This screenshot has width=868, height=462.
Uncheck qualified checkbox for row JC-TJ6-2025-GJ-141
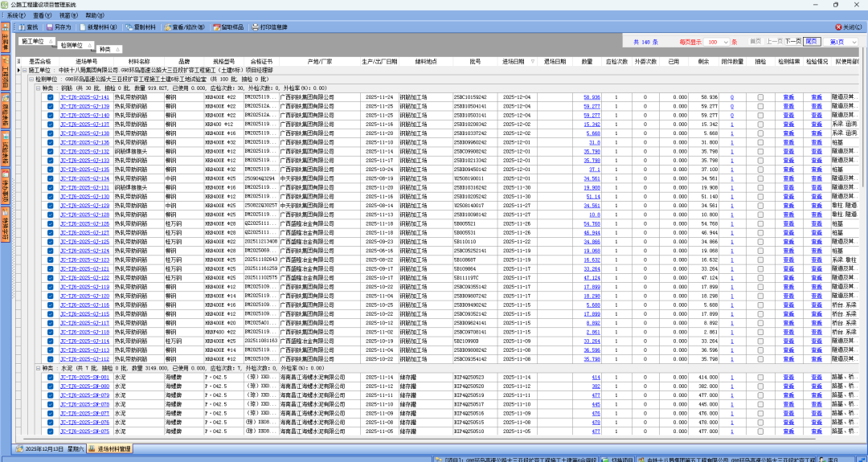tap(50, 97)
